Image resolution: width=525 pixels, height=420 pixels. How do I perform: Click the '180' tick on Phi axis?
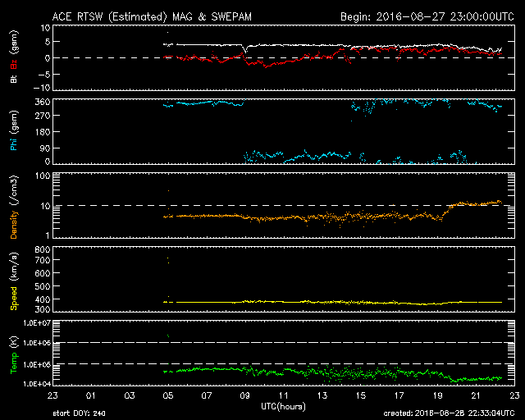pyautogui.click(x=43, y=132)
